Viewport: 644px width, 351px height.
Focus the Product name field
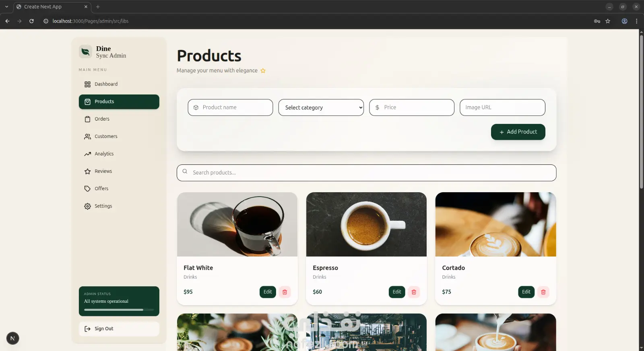230,107
